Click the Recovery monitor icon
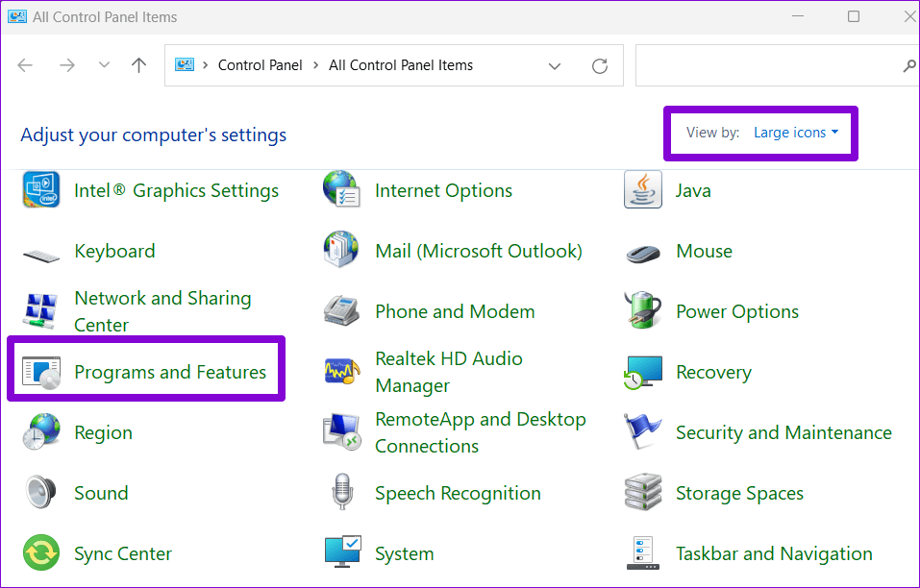The height and width of the screenshot is (588, 920). click(643, 372)
